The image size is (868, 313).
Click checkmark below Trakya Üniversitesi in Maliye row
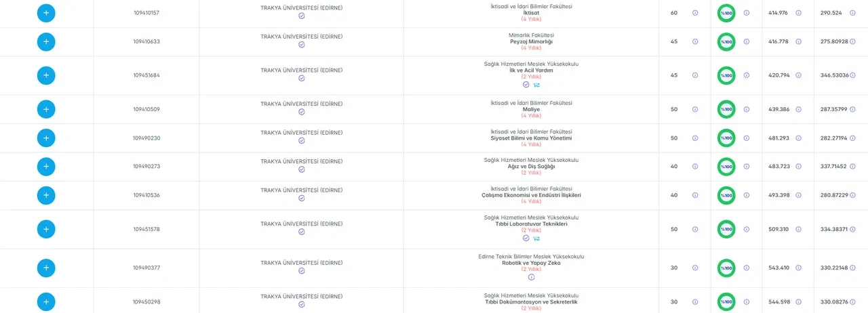pyautogui.click(x=302, y=112)
